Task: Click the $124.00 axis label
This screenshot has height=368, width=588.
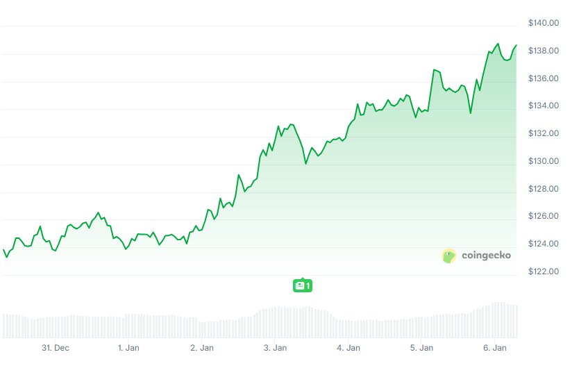Action: (x=544, y=244)
